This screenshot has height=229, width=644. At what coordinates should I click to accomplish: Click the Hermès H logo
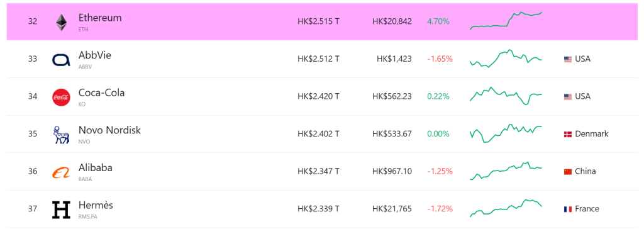click(61, 209)
